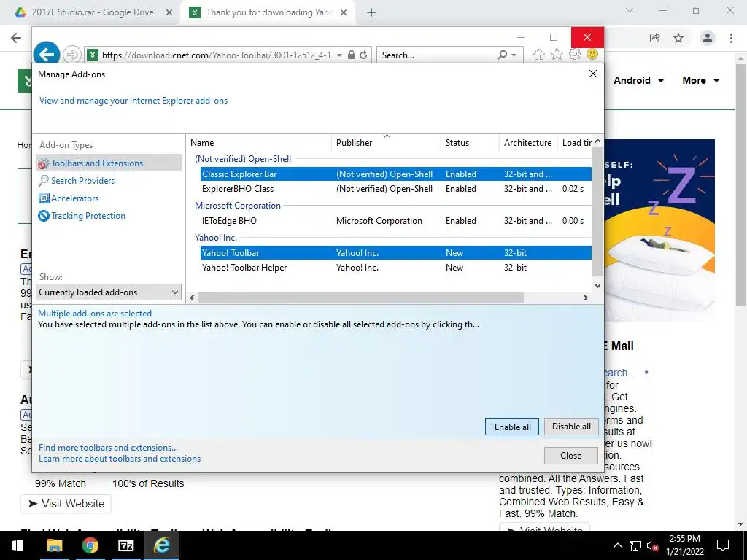
Task: Click the Chrome back arrow
Action: [16, 38]
